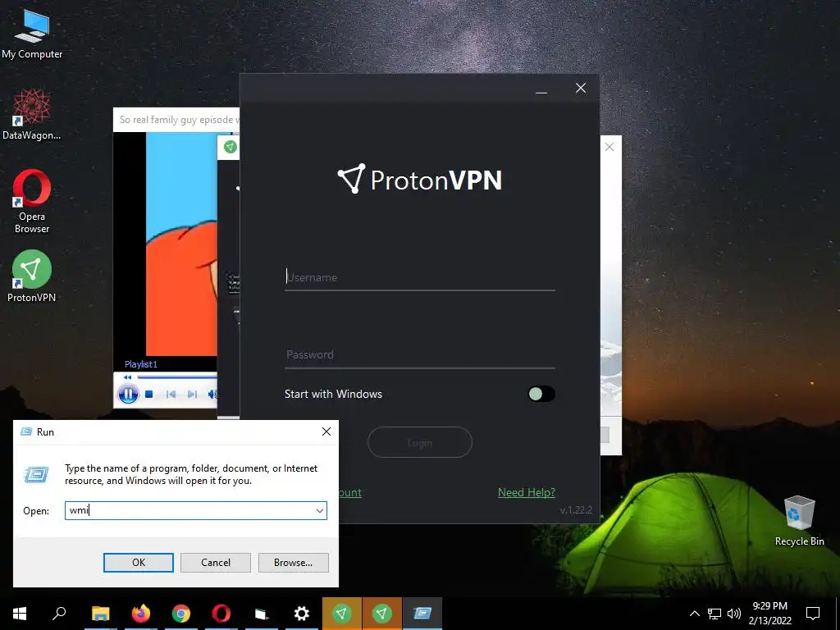Image resolution: width=840 pixels, height=630 pixels.
Task: Toggle Start with Windows switch
Action: pyautogui.click(x=541, y=394)
